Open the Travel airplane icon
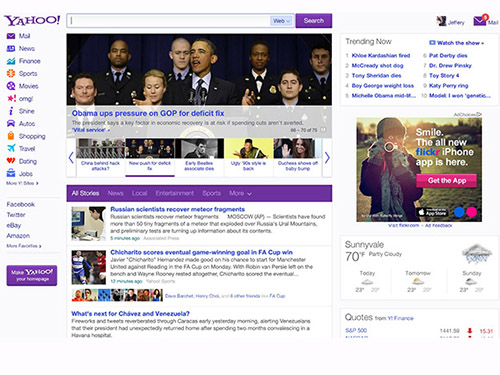The image size is (500, 375). click(11, 148)
